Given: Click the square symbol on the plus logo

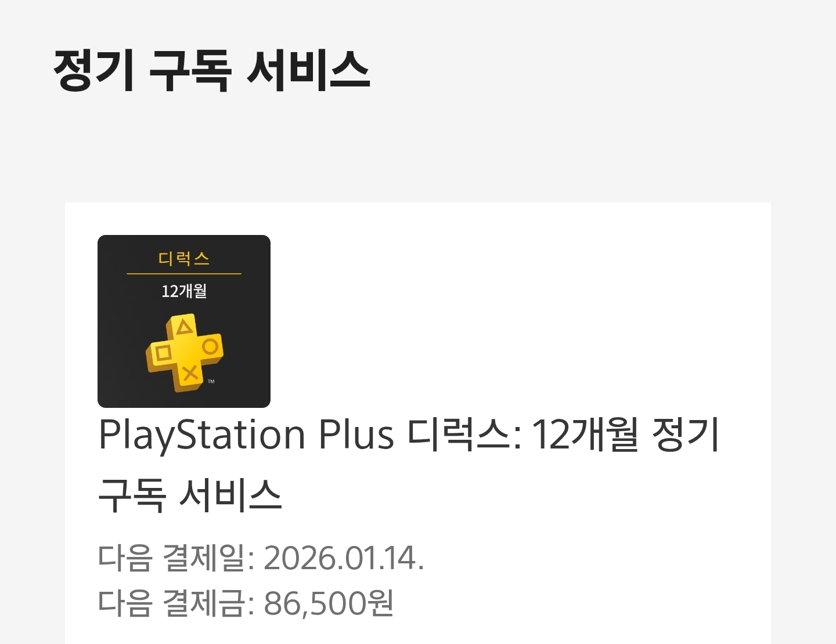Looking at the screenshot, I should 164,353.
